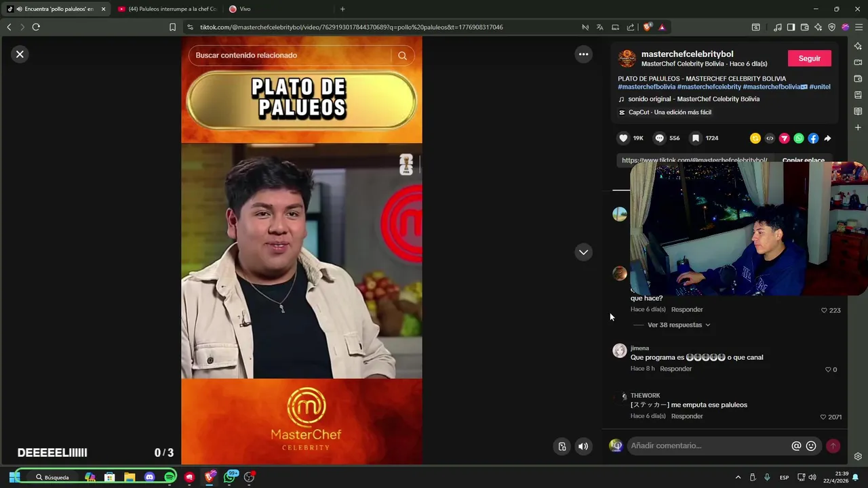The image size is (868, 488).
Task: Toggle video sound with speaker icon
Action: 583,446
